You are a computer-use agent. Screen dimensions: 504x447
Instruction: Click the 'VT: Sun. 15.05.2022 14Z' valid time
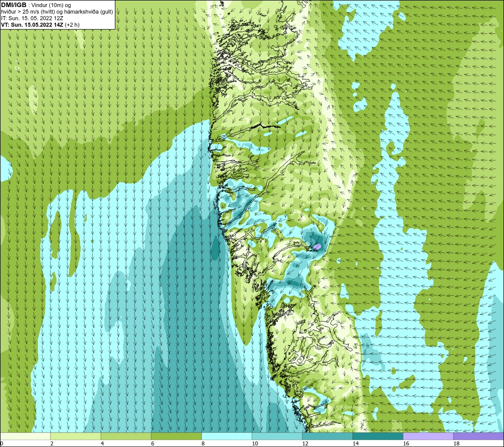click(x=32, y=25)
